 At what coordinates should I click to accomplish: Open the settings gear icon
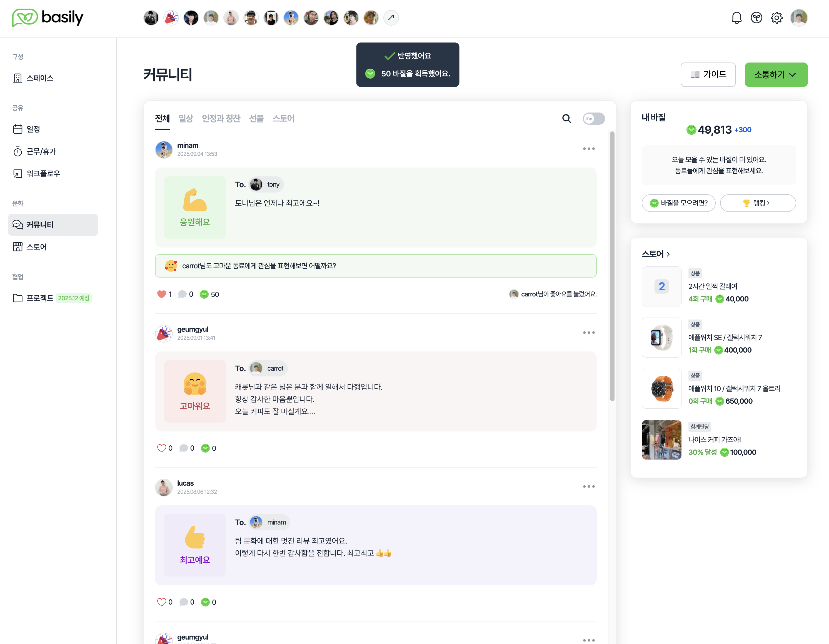[776, 18]
